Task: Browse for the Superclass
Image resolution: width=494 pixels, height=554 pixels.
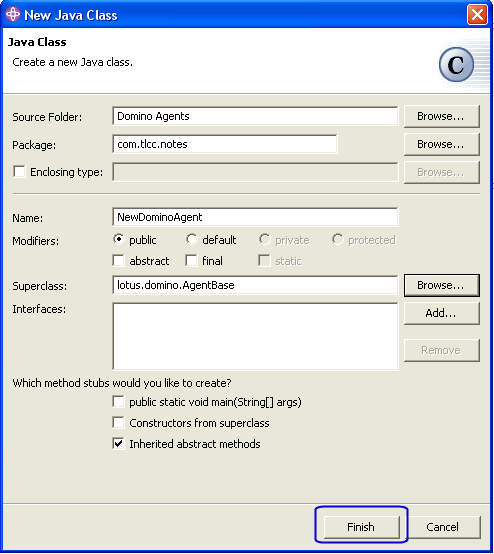Action: point(442,285)
